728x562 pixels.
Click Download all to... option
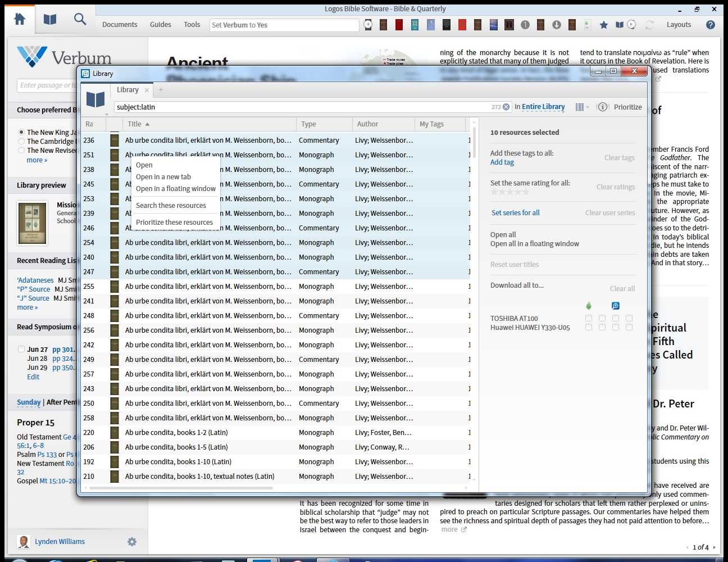[517, 285]
